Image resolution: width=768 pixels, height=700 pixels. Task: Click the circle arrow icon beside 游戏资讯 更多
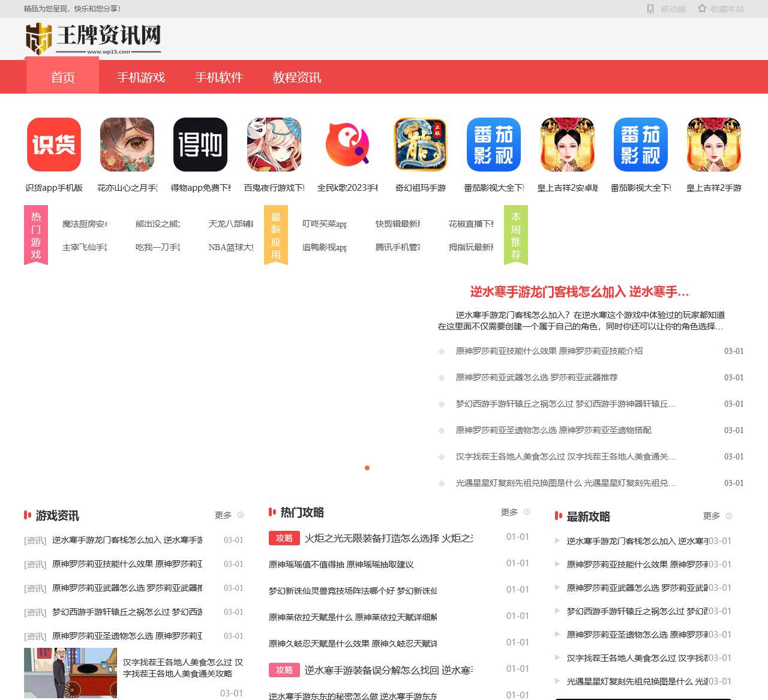(x=241, y=515)
